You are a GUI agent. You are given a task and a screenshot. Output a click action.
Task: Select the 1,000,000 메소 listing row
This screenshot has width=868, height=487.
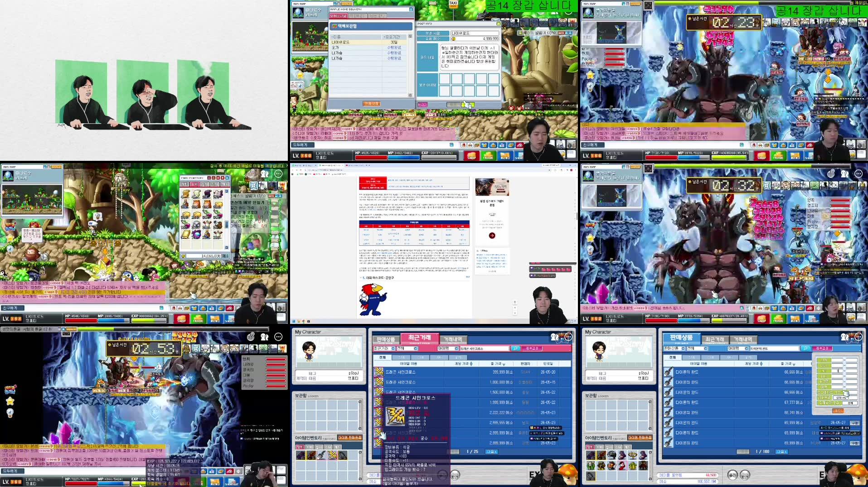point(472,382)
